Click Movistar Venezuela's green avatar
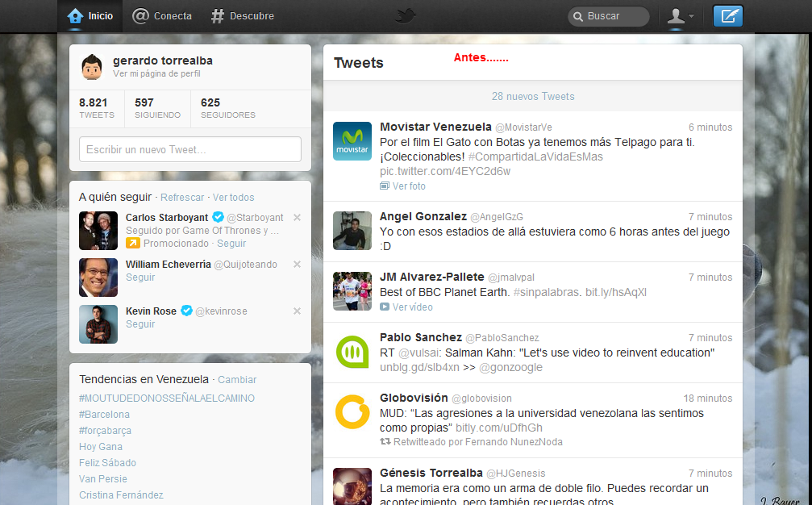The width and height of the screenshot is (812, 505). click(x=352, y=141)
